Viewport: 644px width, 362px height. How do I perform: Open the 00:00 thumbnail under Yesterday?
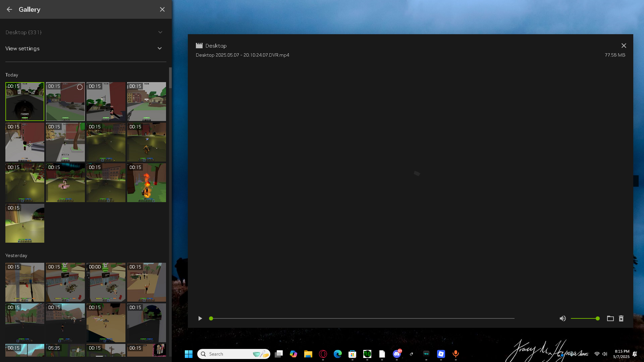[106, 282]
